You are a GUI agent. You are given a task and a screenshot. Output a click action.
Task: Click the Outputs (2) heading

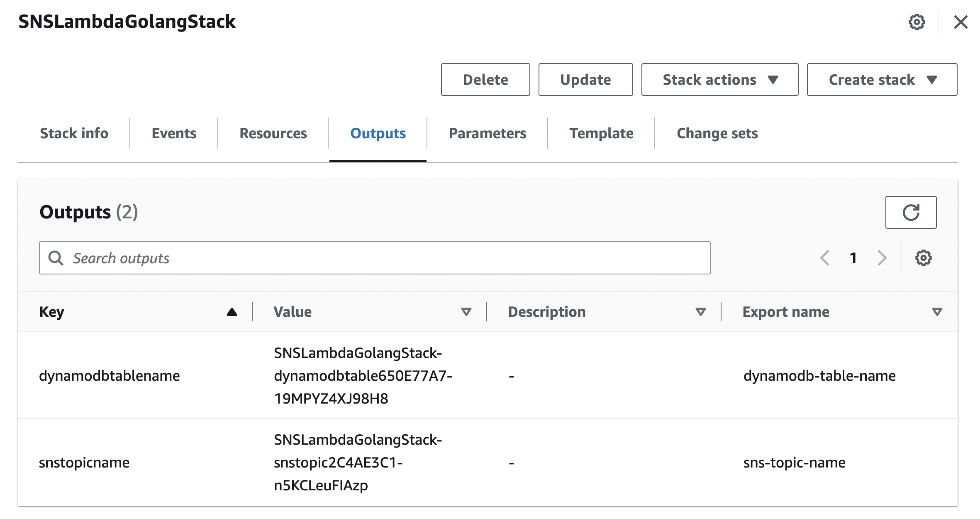89,212
